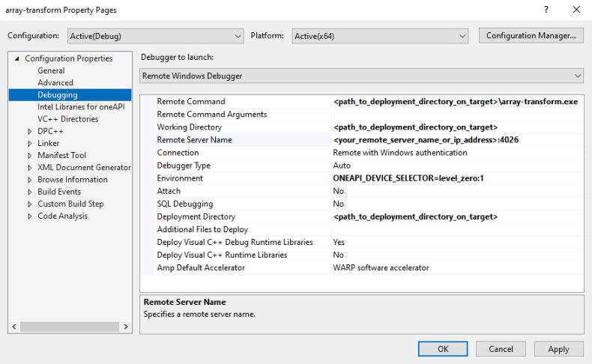Viewport: 592px width, 364px height.
Task: Expand the Code Analysis node
Action: tap(29, 216)
